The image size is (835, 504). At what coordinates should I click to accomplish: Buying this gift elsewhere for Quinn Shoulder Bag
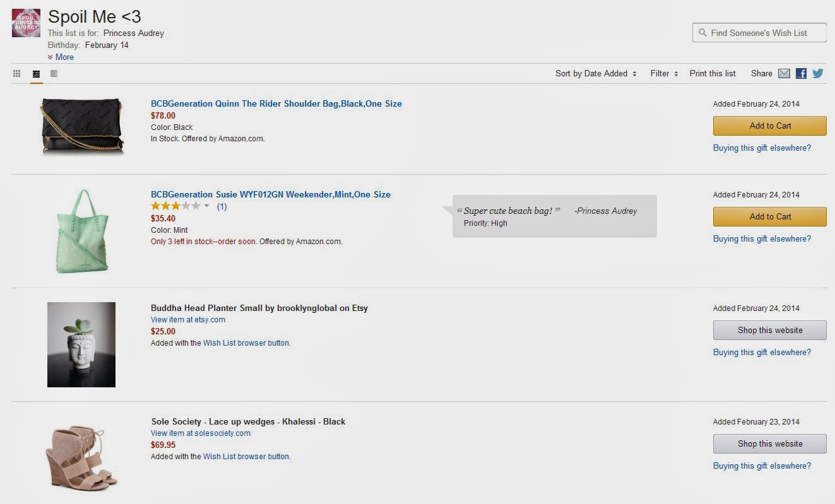coord(762,148)
